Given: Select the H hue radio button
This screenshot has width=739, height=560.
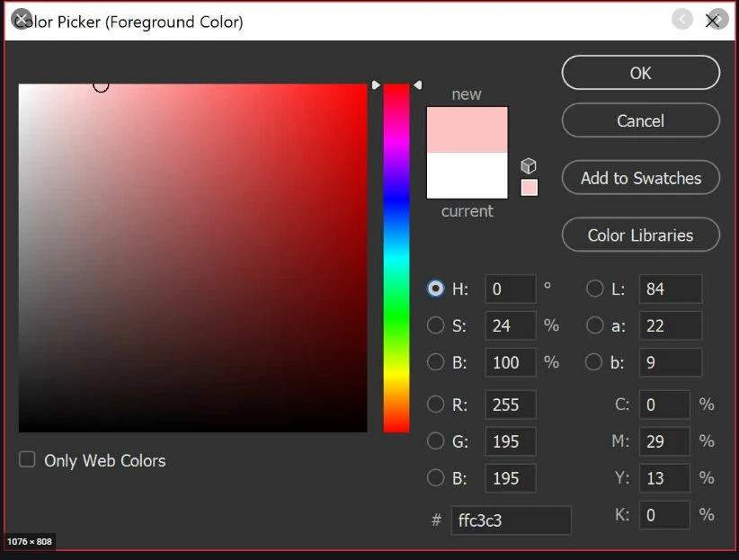Looking at the screenshot, I should click(x=435, y=288).
